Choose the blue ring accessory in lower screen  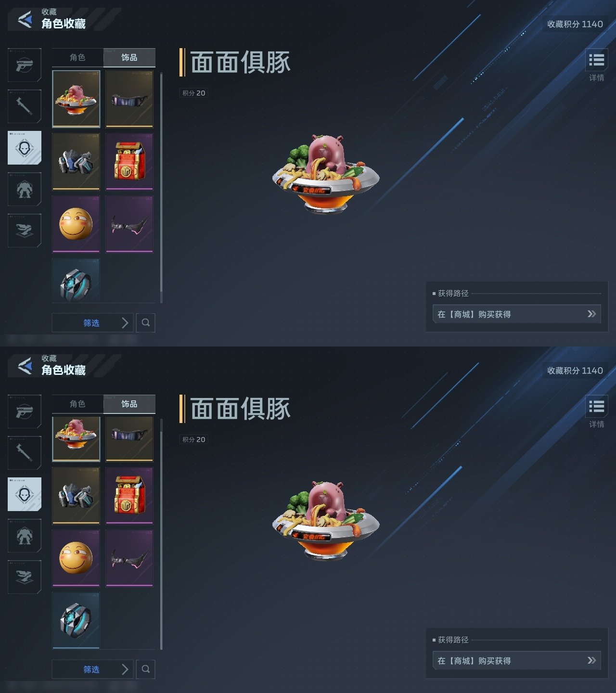point(76,620)
